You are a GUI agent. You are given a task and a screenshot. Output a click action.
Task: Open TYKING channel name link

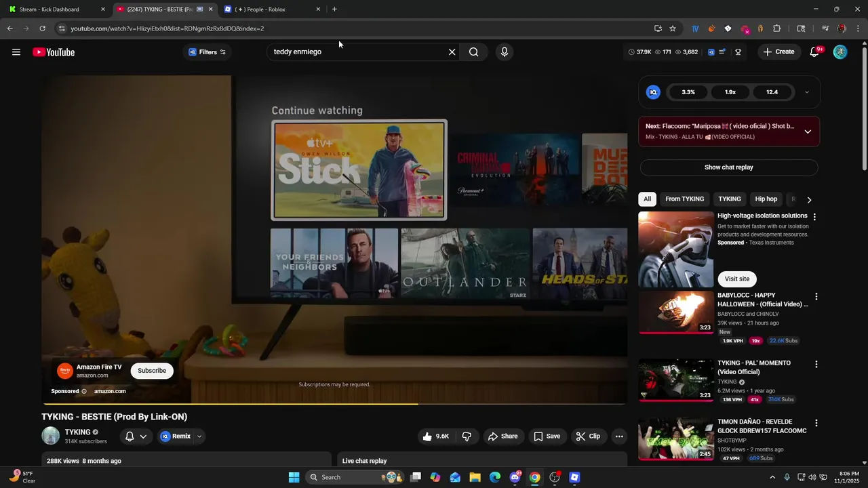click(77, 432)
